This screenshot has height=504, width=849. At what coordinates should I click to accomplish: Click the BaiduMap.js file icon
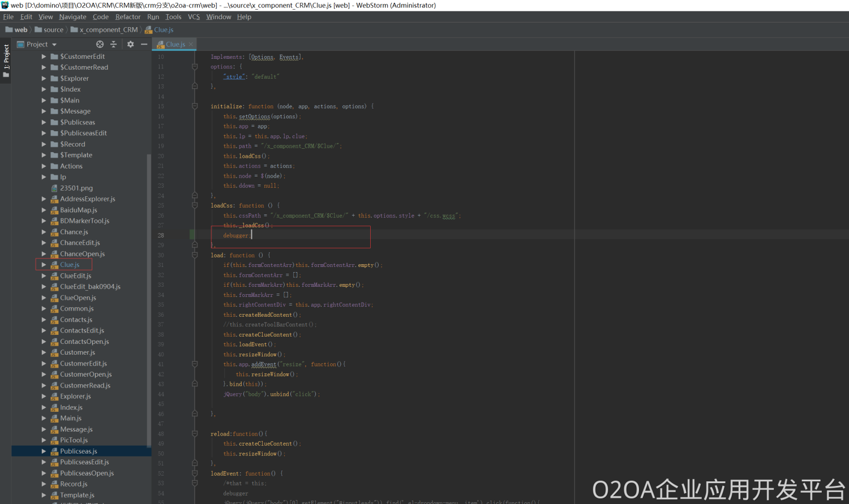coord(54,210)
